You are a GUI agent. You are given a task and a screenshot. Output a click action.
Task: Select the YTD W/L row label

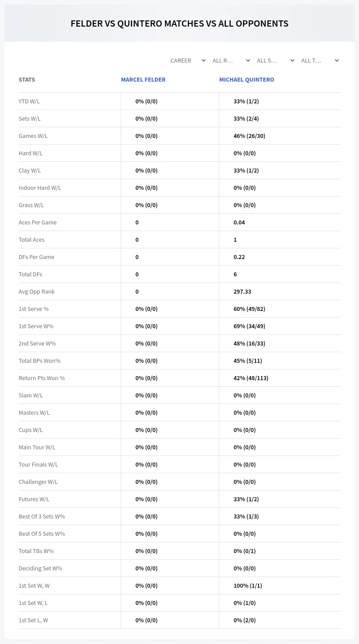point(29,101)
